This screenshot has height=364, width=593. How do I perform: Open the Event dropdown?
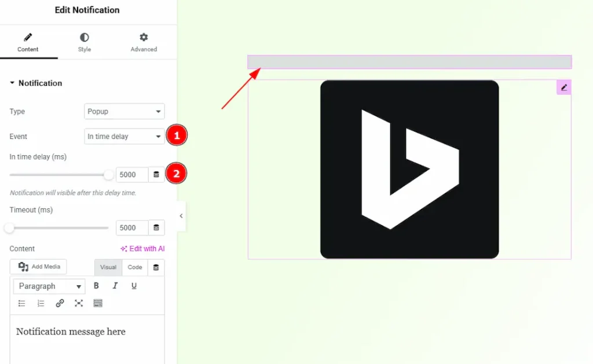124,137
